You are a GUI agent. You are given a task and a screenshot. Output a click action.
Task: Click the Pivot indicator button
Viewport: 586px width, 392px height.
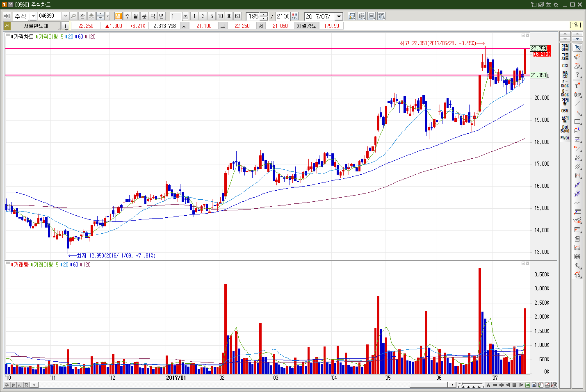coord(565,138)
